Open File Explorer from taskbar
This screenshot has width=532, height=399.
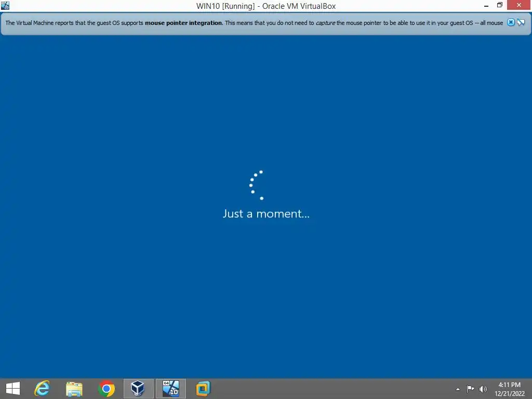click(74, 389)
